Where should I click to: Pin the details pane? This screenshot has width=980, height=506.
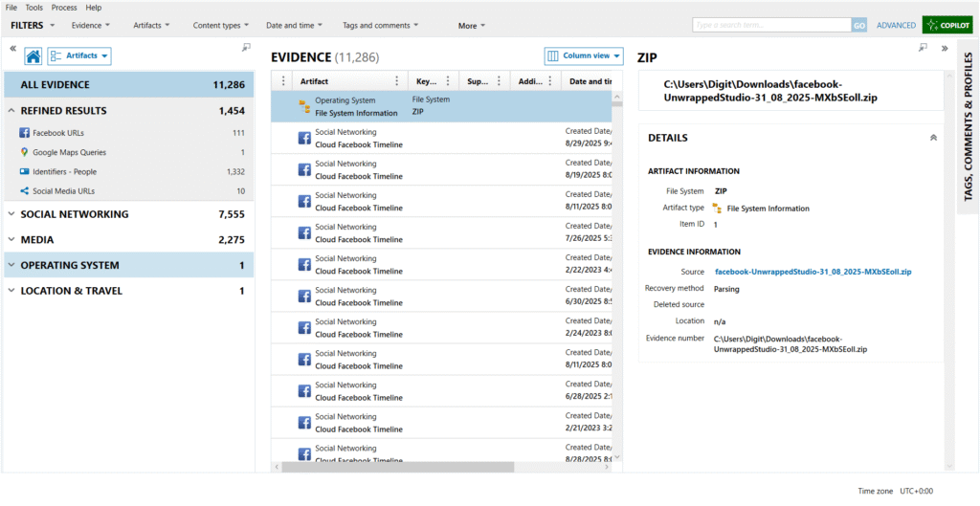click(x=924, y=48)
